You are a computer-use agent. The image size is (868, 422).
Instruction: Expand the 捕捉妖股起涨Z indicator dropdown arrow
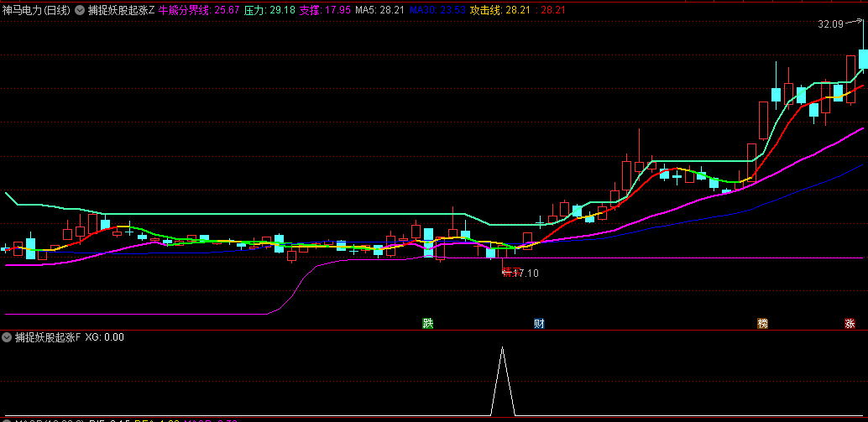coord(80,10)
